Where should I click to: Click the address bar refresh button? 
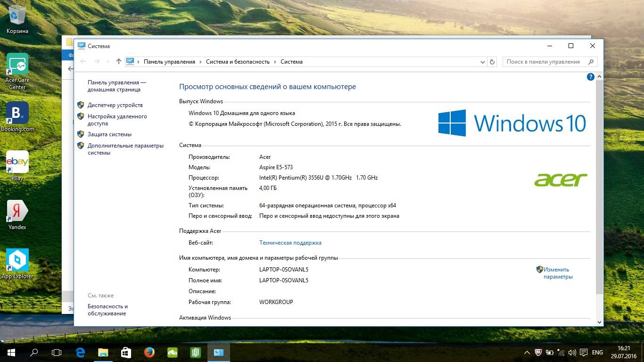(x=492, y=62)
